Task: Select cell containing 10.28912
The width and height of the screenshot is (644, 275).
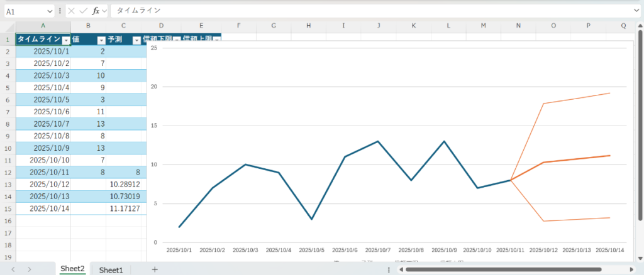Action: click(x=126, y=184)
